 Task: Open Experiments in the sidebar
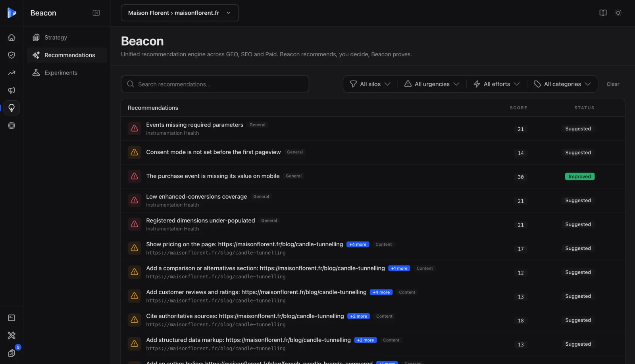(67, 73)
